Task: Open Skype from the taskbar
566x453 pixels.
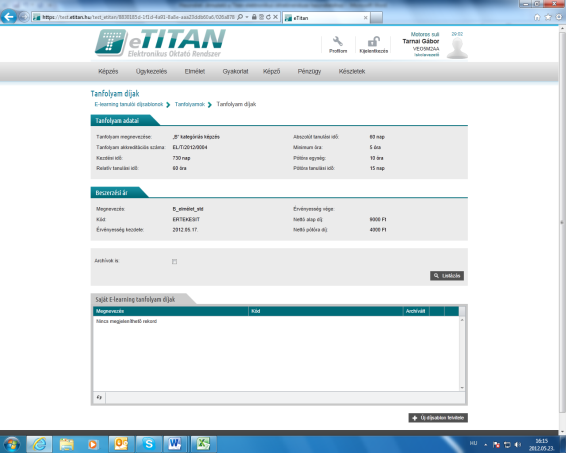Action: (149, 444)
